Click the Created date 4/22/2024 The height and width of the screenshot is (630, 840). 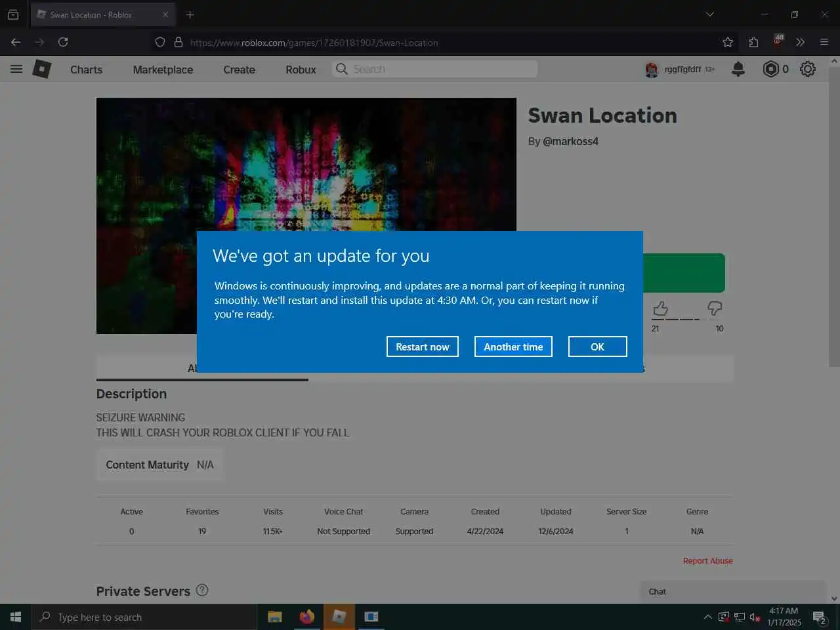point(485,532)
